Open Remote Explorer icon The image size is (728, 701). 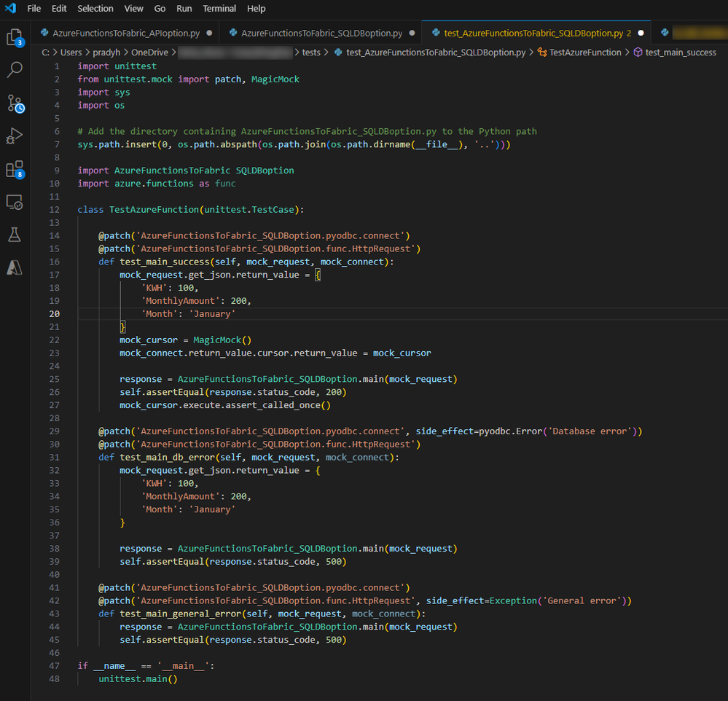(15, 203)
